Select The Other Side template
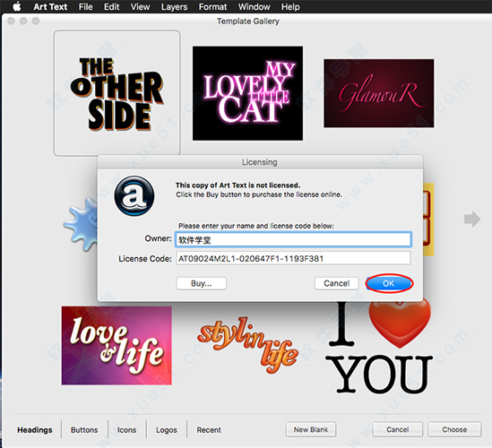 coord(117,93)
